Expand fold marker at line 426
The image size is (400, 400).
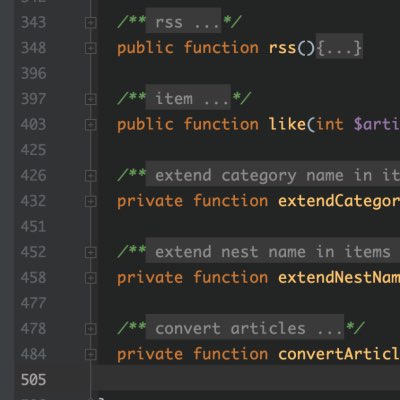click(x=90, y=176)
